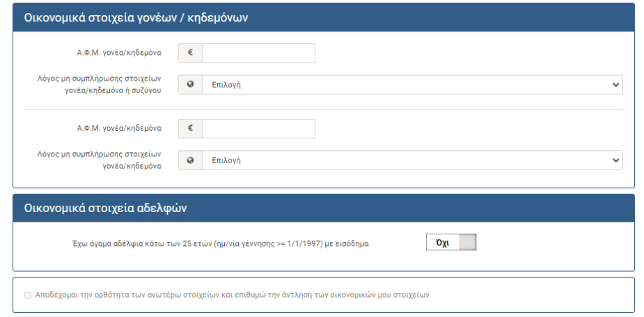Click the second 'Λόγος μη συμπλήρωσης στοιχείων' label
This screenshot has width=644, height=317.
pos(100,161)
